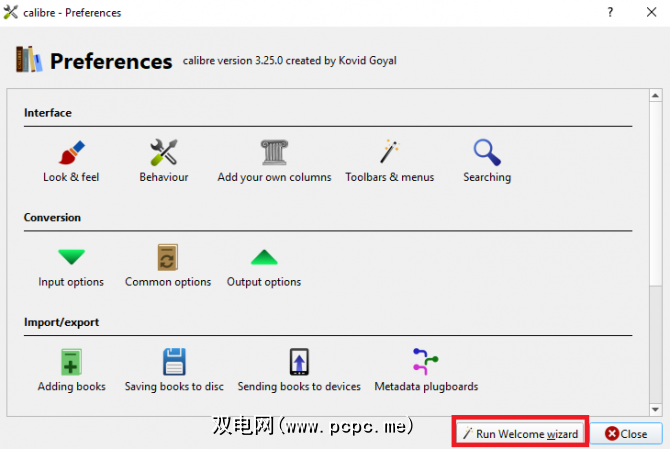Open Add your own columns
This screenshot has height=449, width=670.
274,161
